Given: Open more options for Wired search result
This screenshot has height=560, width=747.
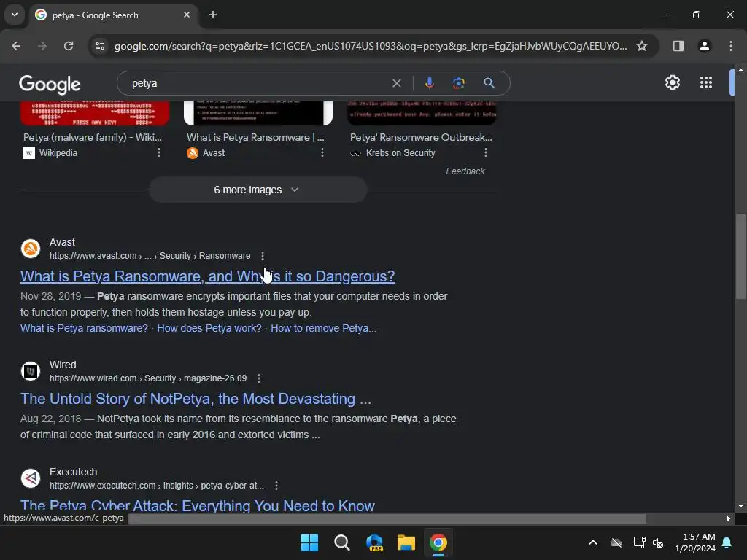Looking at the screenshot, I should click(259, 378).
